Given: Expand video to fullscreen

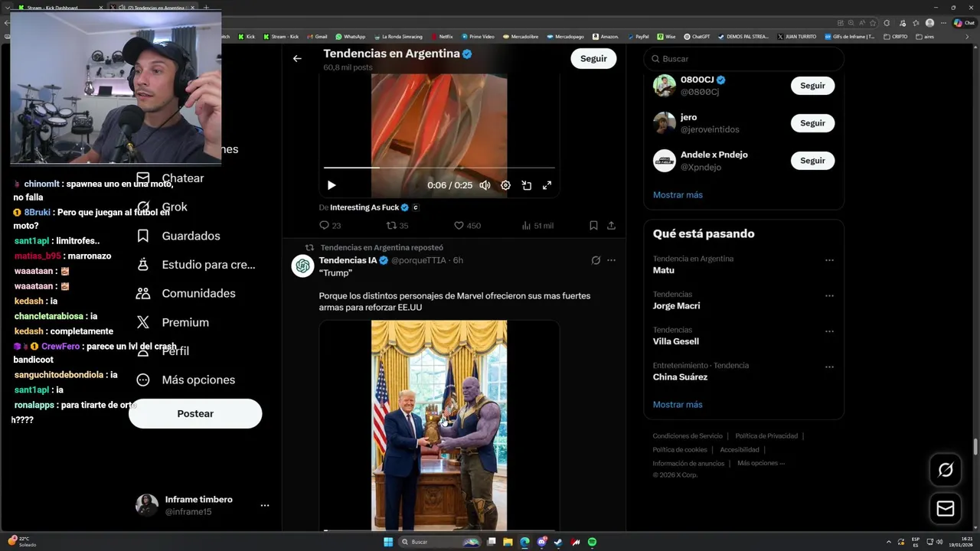Looking at the screenshot, I should pos(547,185).
